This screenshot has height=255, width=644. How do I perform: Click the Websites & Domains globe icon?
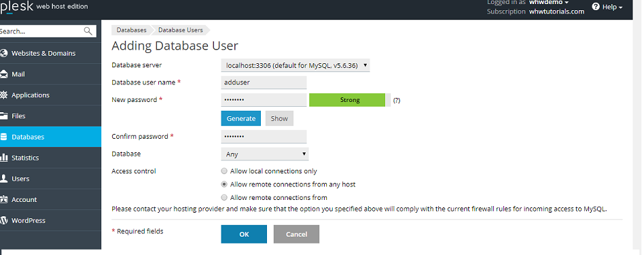click(3, 53)
